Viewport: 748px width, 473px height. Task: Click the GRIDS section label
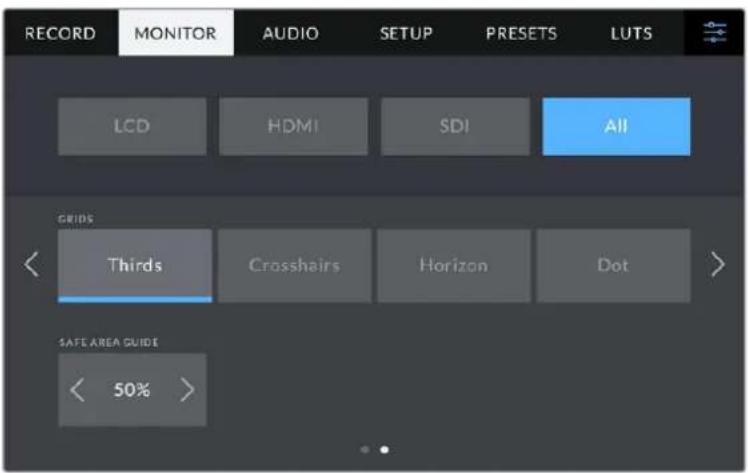[76, 219]
